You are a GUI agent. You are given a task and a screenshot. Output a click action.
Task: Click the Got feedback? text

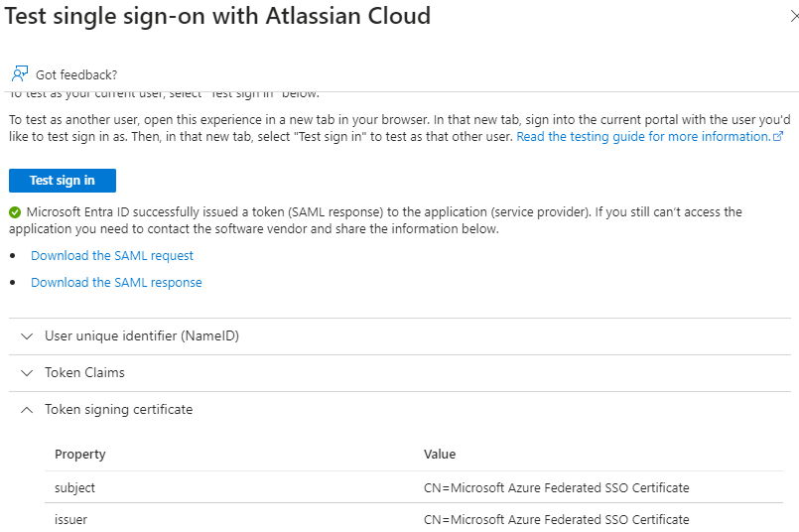76,74
